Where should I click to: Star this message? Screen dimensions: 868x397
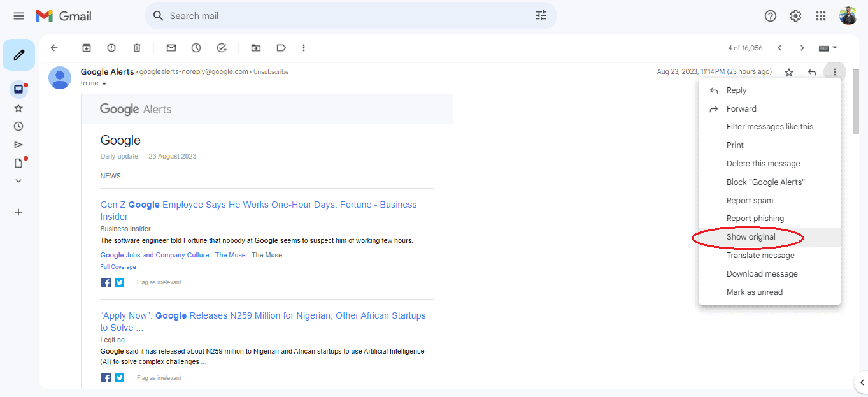point(789,72)
